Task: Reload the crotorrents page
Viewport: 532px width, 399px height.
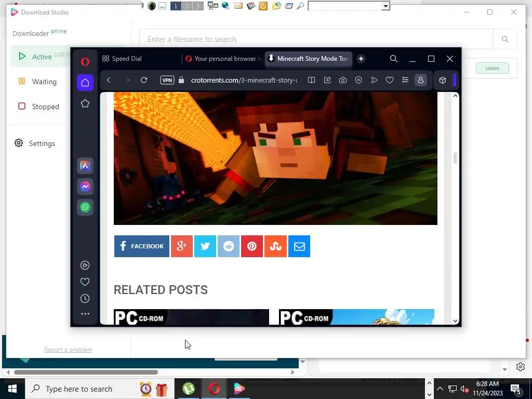Action: (x=144, y=80)
